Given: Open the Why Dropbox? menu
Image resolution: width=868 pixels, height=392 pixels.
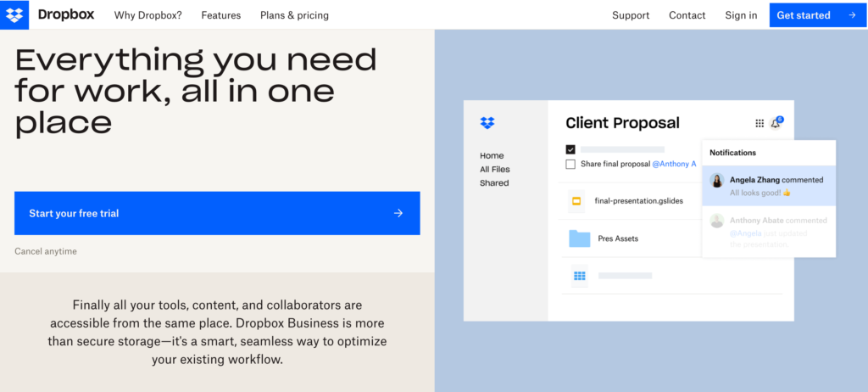Looking at the screenshot, I should click(147, 15).
